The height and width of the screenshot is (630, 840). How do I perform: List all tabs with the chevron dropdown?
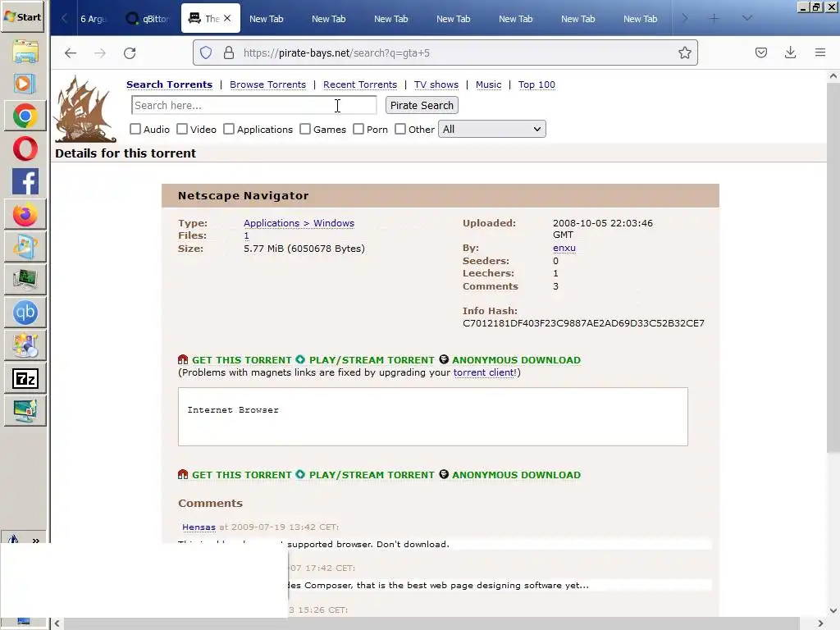click(746, 18)
